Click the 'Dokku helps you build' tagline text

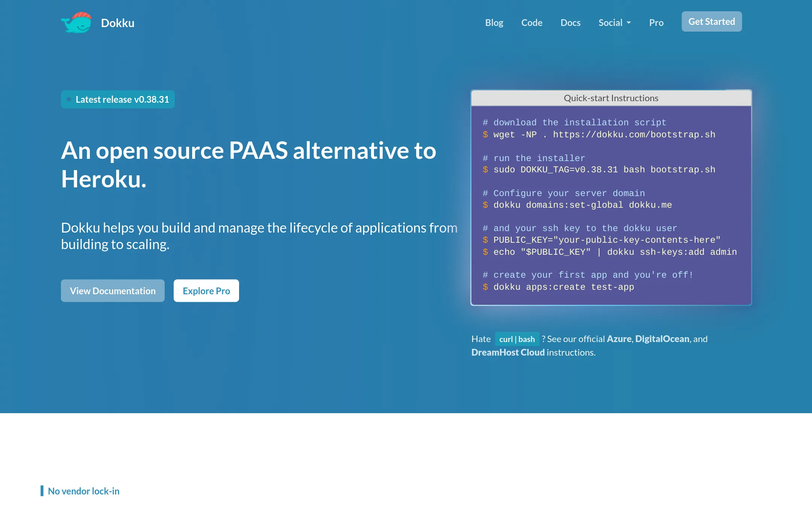pyautogui.click(x=259, y=236)
